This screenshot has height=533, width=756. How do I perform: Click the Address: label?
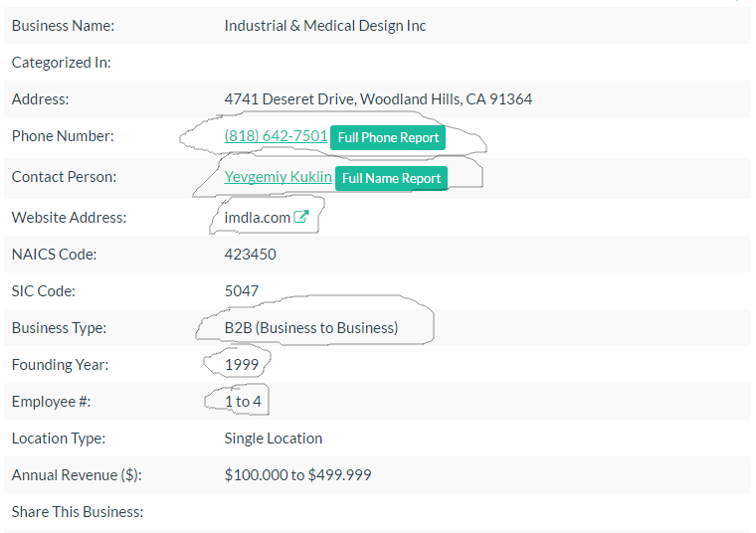pyautogui.click(x=41, y=99)
